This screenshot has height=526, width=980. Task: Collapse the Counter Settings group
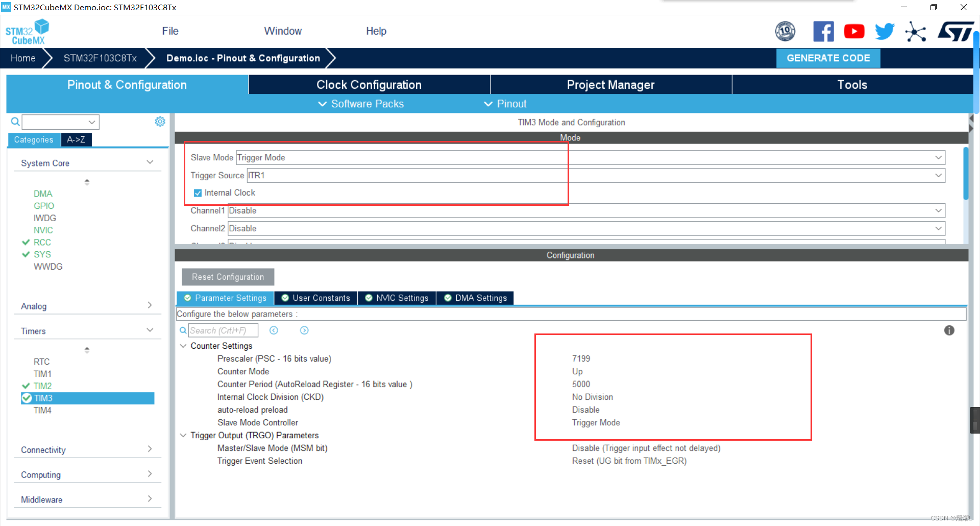(183, 346)
